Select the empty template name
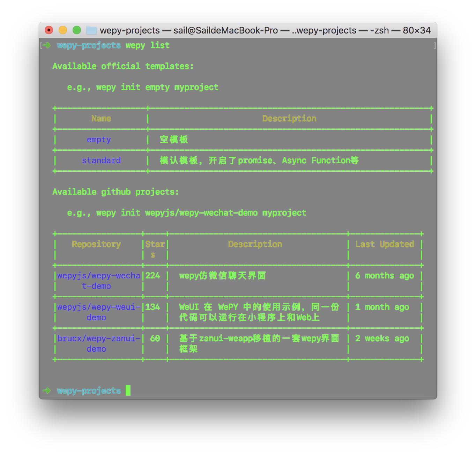The image size is (476, 455). point(99,140)
